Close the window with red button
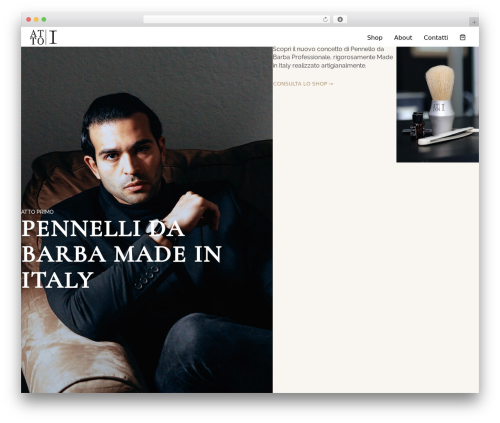This screenshot has width=500, height=423. click(x=29, y=19)
